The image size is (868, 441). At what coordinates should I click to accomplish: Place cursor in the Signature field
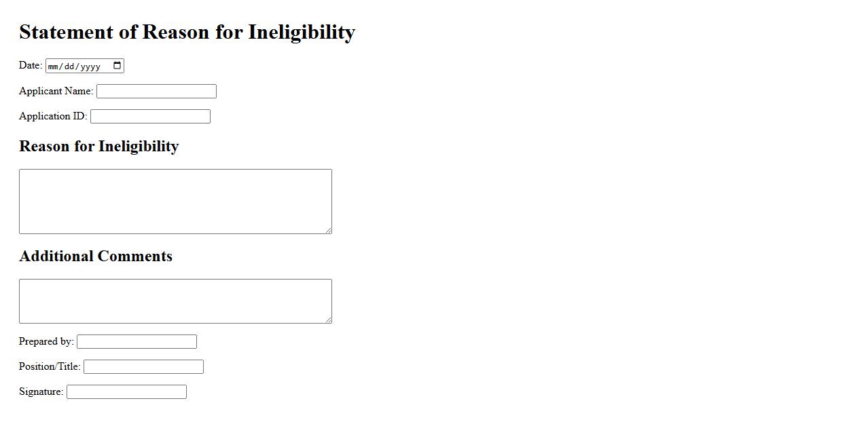point(126,392)
